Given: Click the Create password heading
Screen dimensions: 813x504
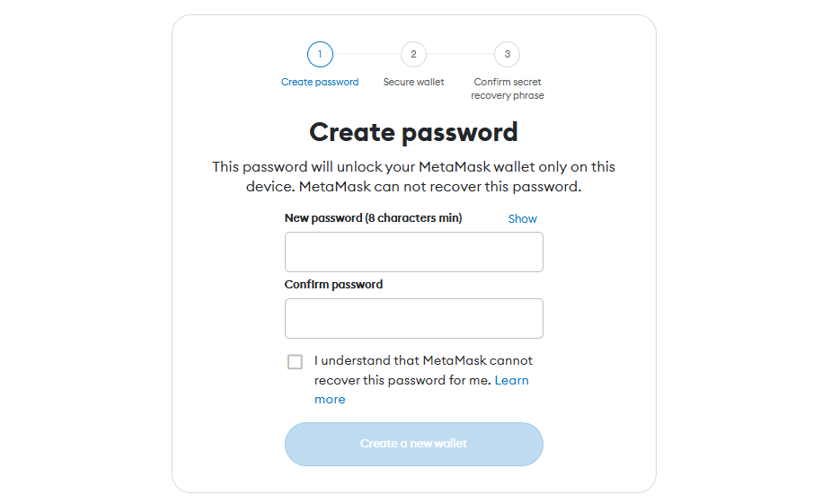Looking at the screenshot, I should 413,132.
